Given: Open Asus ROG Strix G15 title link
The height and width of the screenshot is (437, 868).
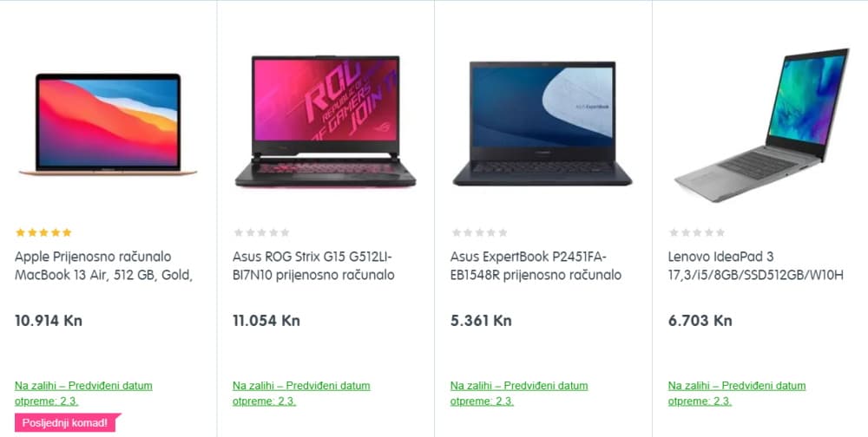Looking at the screenshot, I should (313, 266).
